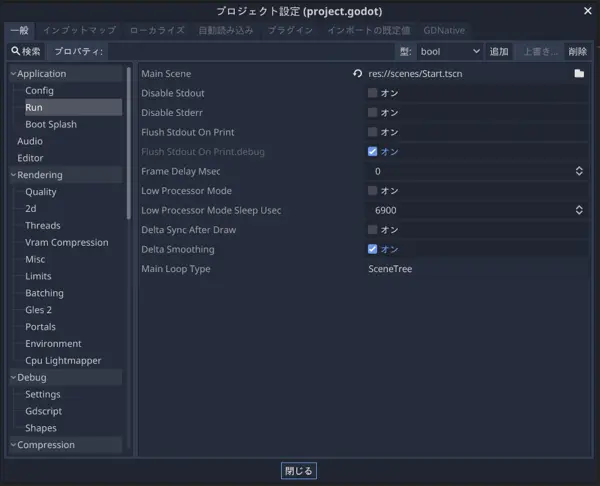Edit the 6900 sleep usec value field

471,210
